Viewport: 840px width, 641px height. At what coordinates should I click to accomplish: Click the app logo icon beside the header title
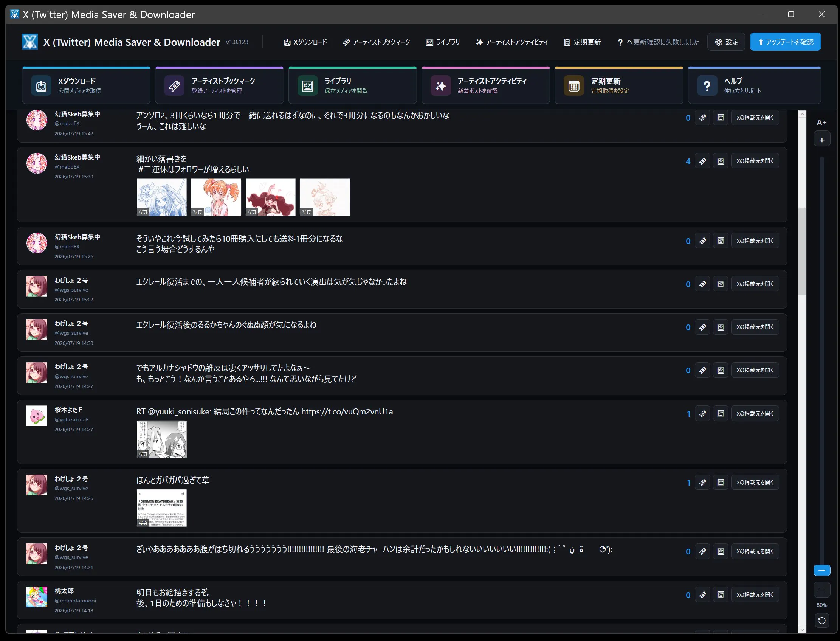pos(30,42)
